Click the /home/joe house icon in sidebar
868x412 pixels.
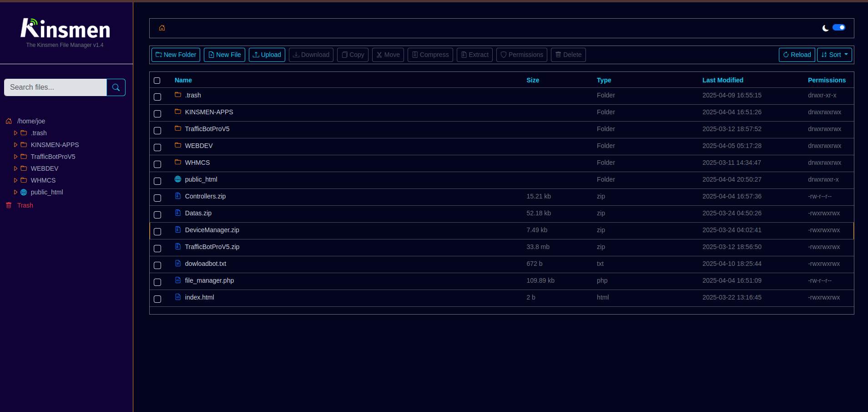9,121
